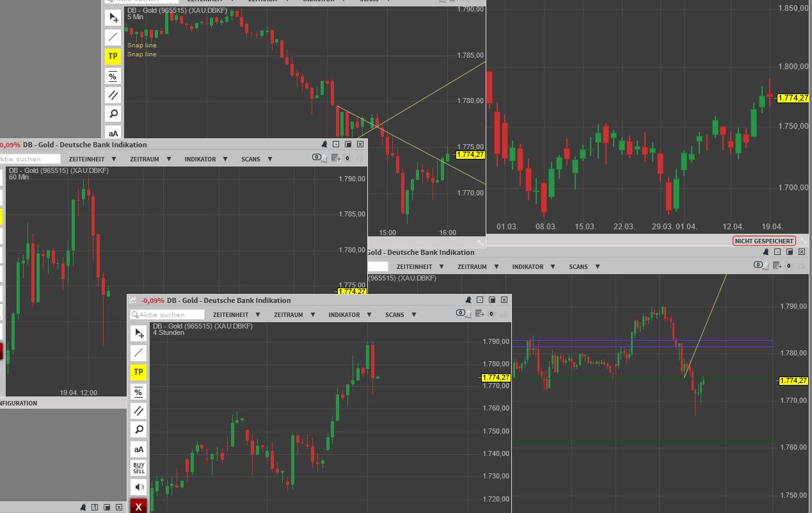
Task: Select the line tool in 4 Stunden chart
Action: click(139, 353)
